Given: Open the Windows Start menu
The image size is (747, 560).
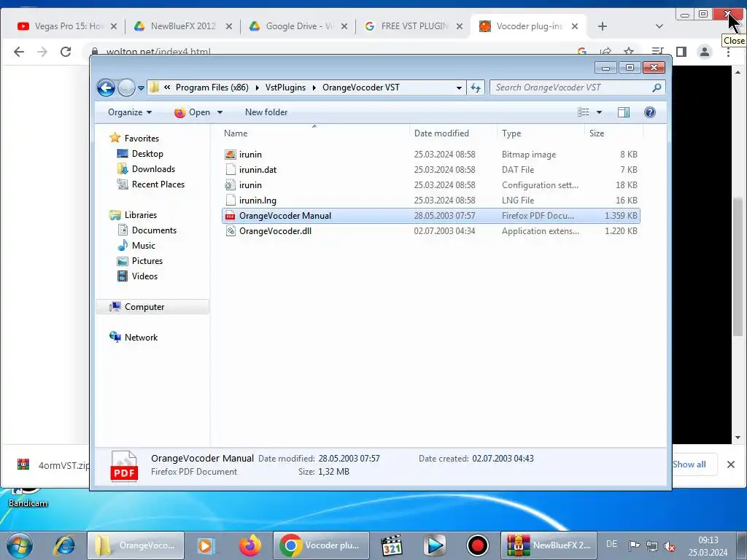Looking at the screenshot, I should pos(19,545).
